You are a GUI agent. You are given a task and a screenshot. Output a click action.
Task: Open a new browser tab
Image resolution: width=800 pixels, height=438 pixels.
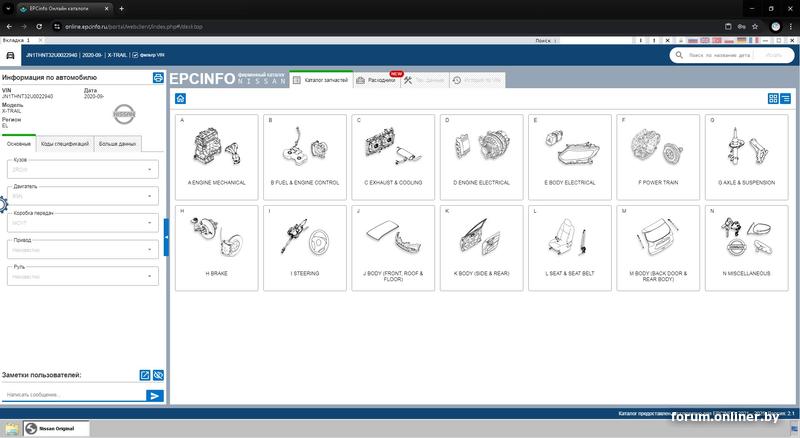point(121,9)
